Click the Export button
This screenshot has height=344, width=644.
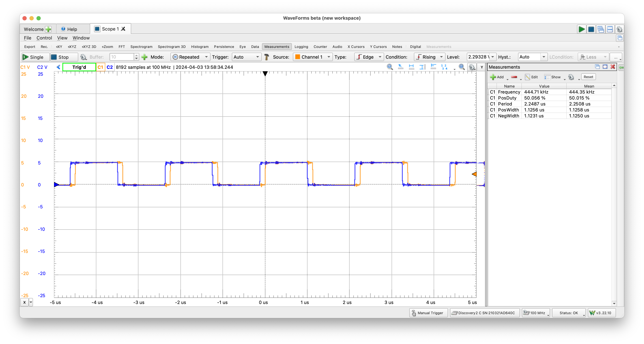pyautogui.click(x=29, y=47)
